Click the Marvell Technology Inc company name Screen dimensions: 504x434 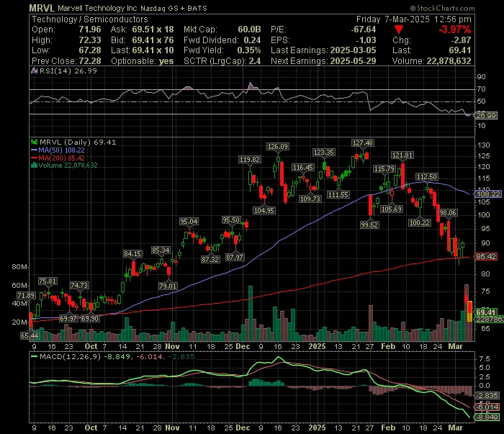pos(97,8)
